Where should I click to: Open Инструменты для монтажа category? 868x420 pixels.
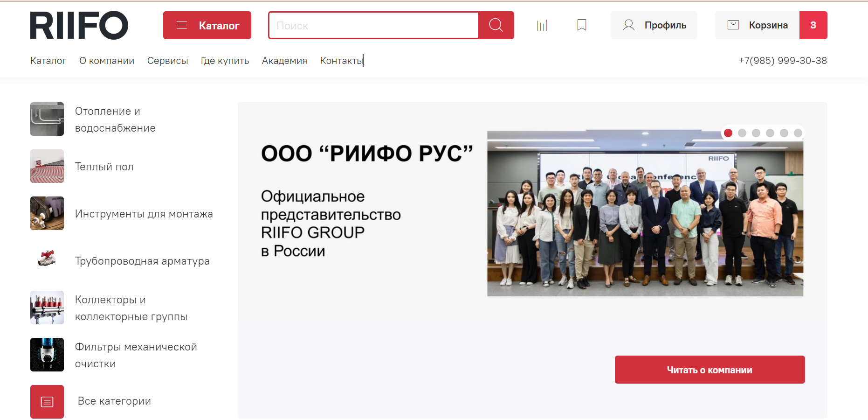click(x=144, y=214)
